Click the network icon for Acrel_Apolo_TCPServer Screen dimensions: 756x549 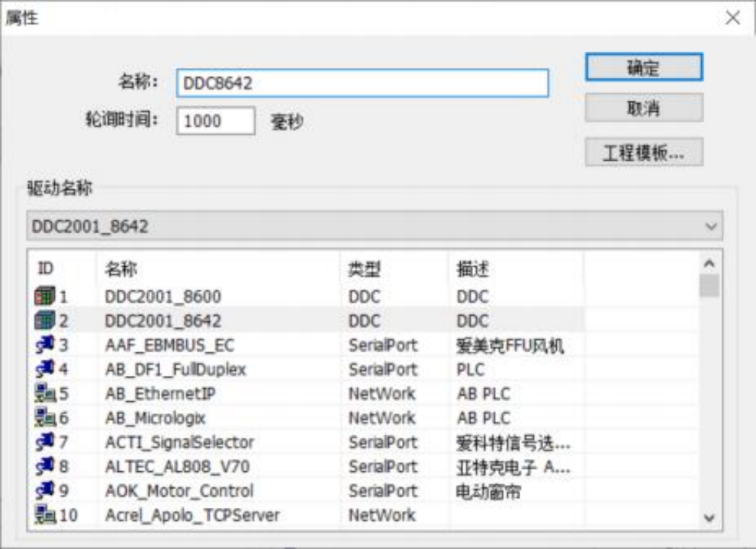coord(45,514)
